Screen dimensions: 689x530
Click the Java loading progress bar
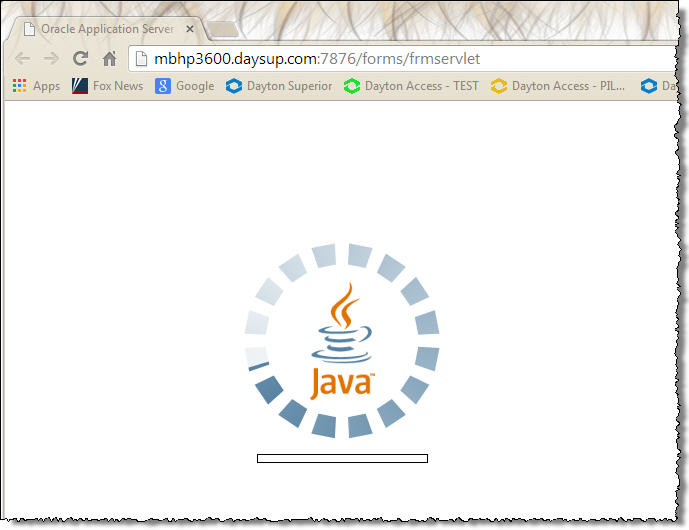[342, 458]
